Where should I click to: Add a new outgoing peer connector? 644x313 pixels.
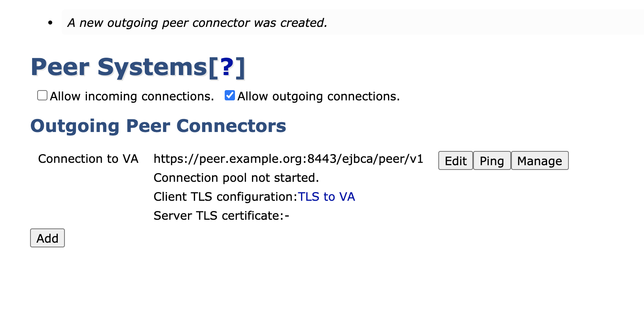point(47,238)
